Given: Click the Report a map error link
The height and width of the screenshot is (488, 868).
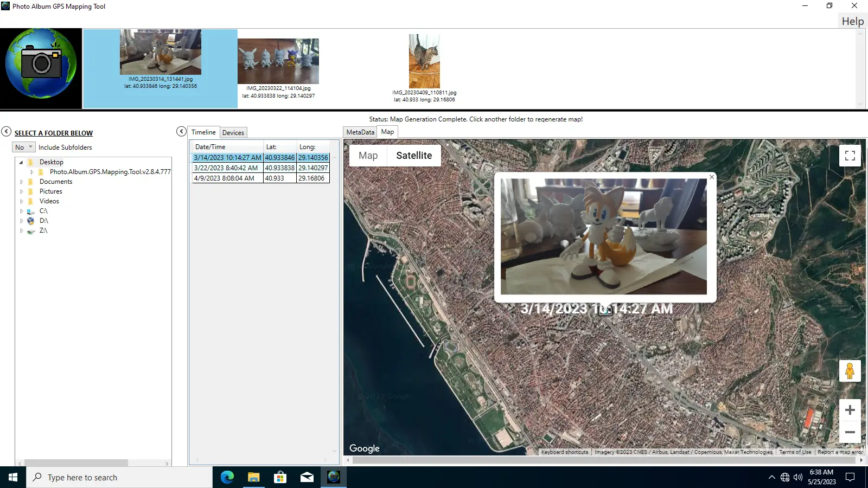Looking at the screenshot, I should point(841,452).
